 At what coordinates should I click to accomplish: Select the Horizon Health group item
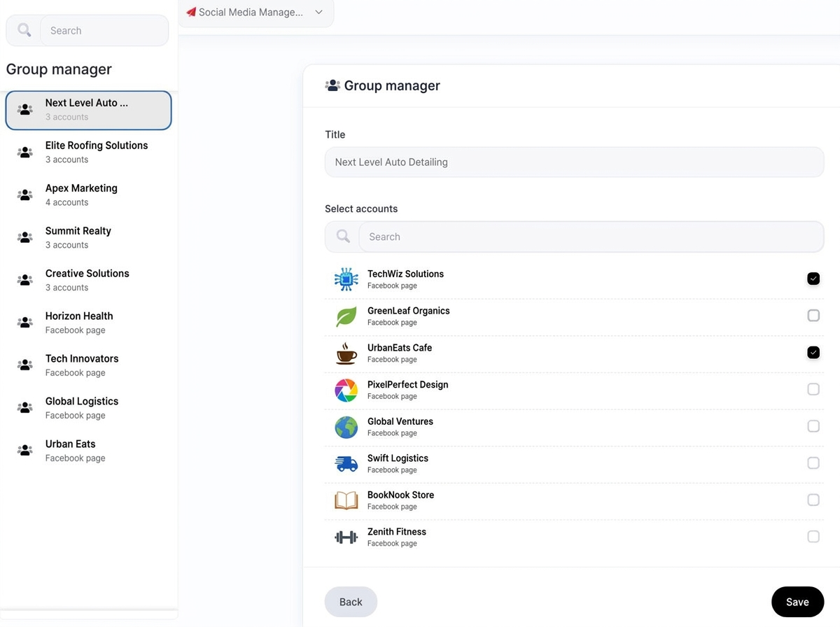point(88,323)
